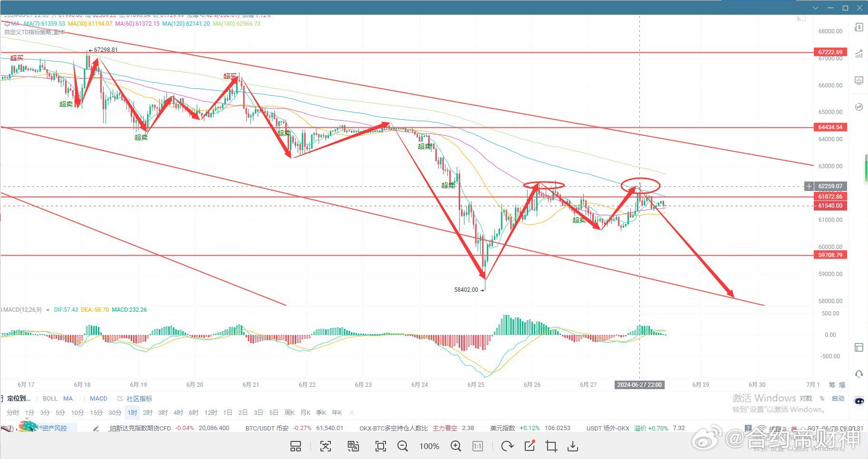Click the 64434.54 horizontal line price label
Image resolution: width=868 pixels, height=459 pixels.
click(830, 127)
